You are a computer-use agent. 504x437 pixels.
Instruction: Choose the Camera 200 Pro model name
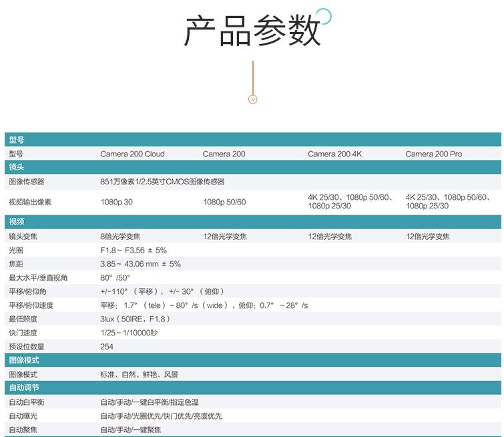433,154
